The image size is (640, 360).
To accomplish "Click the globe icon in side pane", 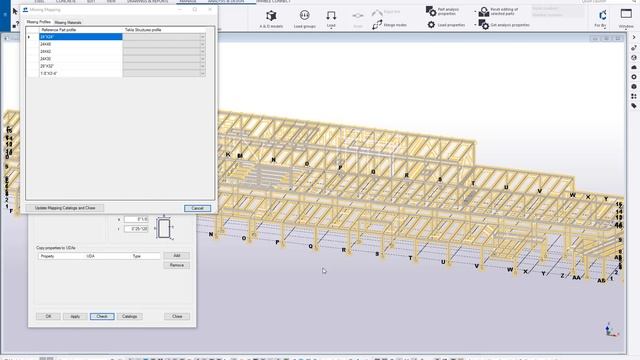I will pos(634,58).
